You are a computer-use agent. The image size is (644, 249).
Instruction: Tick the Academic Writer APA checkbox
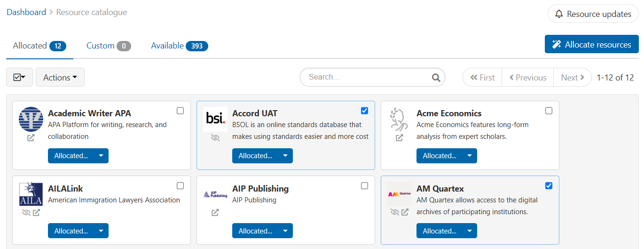181,111
